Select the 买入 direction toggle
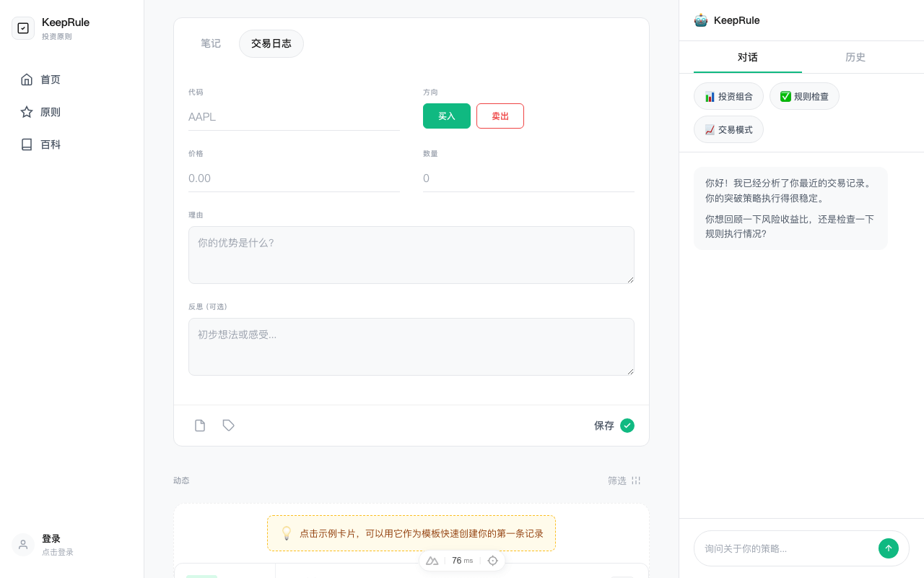 click(x=446, y=116)
